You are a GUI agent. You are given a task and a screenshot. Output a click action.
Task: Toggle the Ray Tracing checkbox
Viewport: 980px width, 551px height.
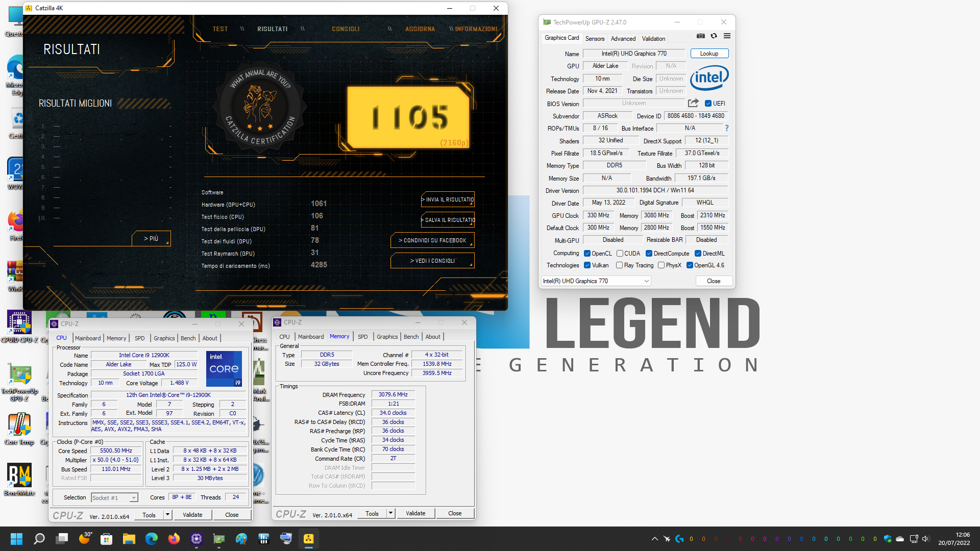tap(619, 265)
